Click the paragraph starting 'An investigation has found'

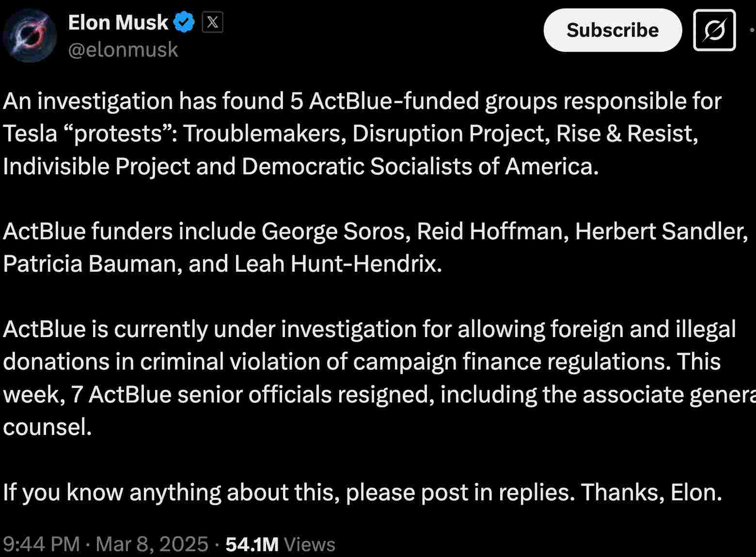point(362,134)
